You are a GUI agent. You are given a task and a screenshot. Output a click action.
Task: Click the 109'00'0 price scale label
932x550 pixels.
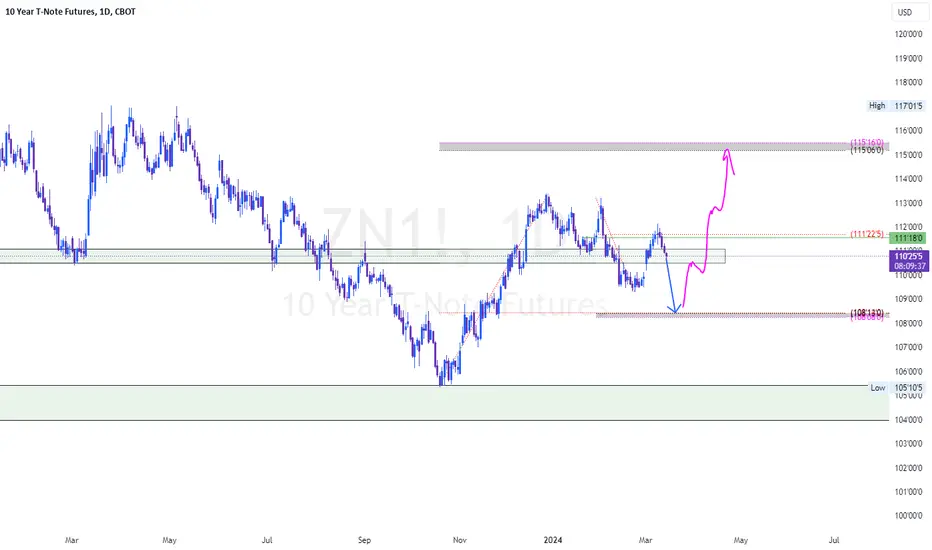[x=908, y=299]
